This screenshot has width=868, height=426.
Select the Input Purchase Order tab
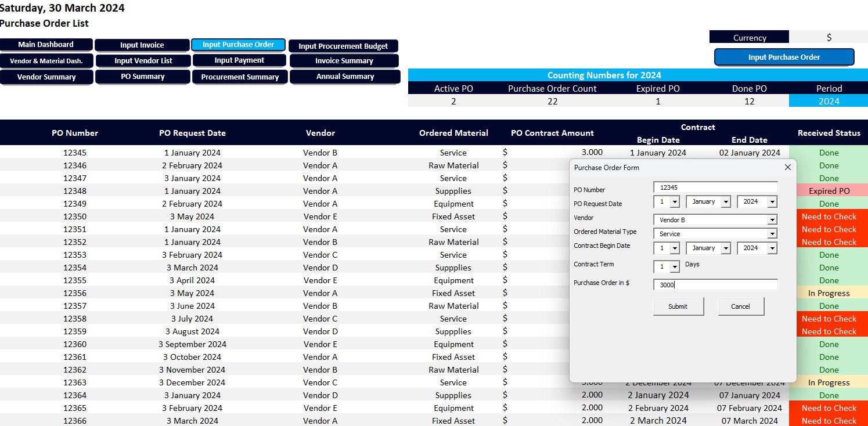(238, 44)
